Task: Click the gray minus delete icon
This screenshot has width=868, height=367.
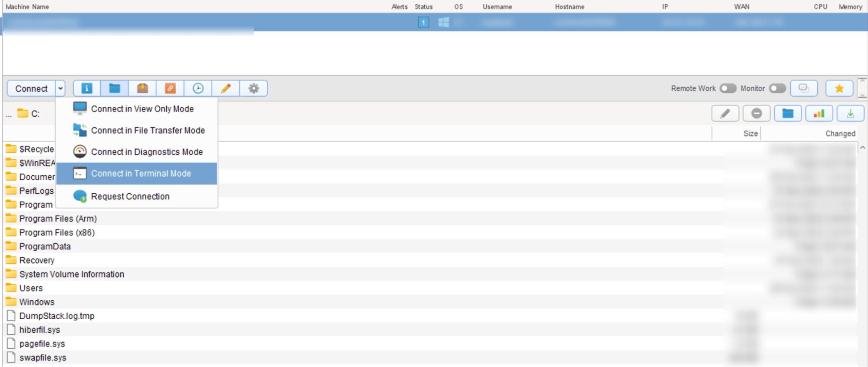Action: (x=756, y=114)
